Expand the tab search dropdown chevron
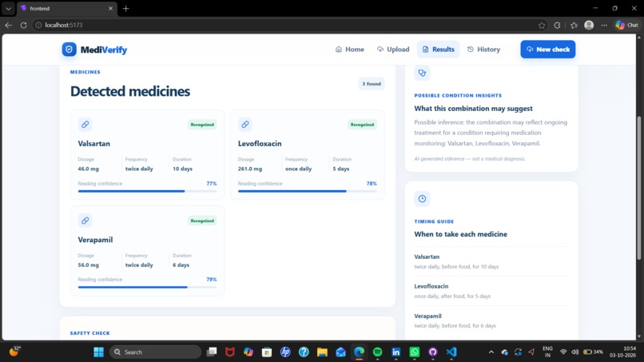This screenshot has width=644, height=362. click(8, 8)
